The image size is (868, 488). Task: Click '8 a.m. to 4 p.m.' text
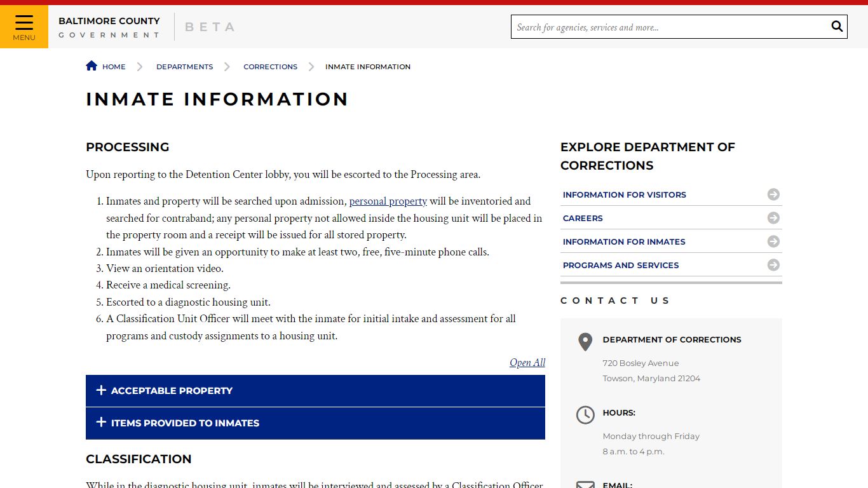coord(633,452)
